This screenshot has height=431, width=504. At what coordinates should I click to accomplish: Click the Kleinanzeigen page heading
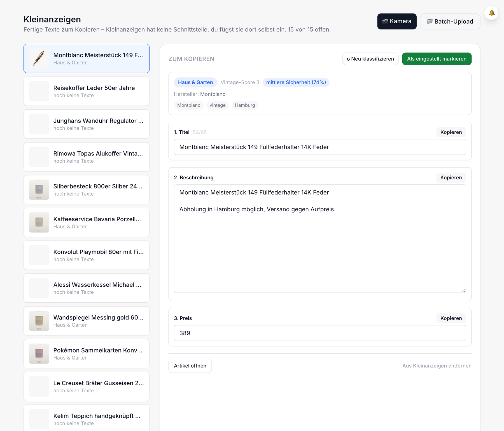52,19
